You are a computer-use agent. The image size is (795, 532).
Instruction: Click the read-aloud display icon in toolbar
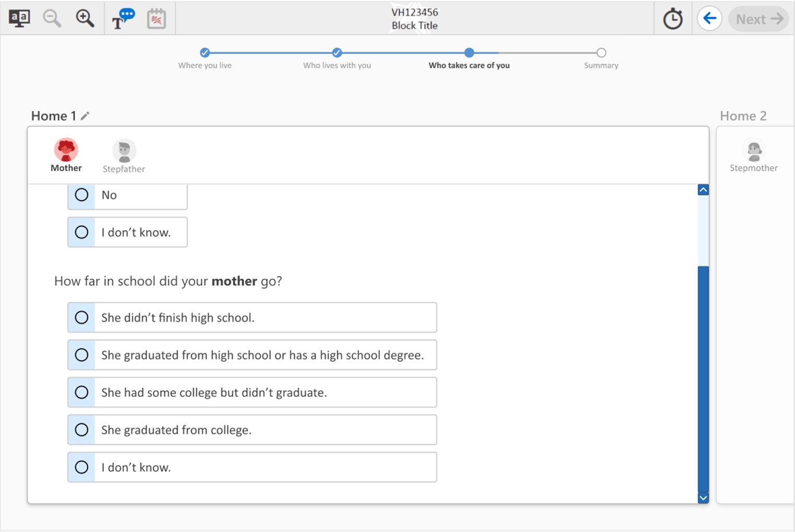pyautogui.click(x=19, y=19)
